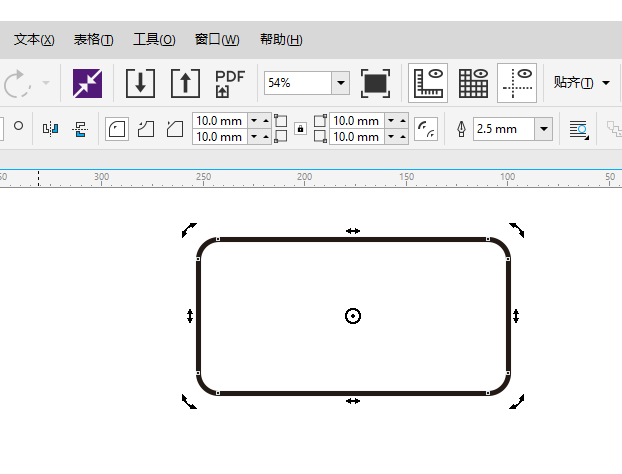Click the purple search content icon
Image resolution: width=622 pixels, height=474 pixels.
point(88,83)
